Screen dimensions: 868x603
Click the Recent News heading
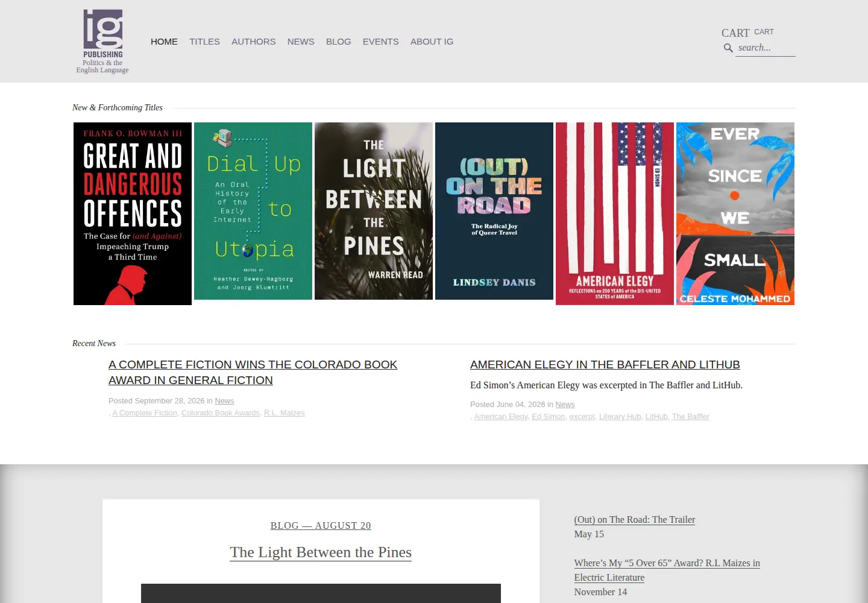[94, 344]
